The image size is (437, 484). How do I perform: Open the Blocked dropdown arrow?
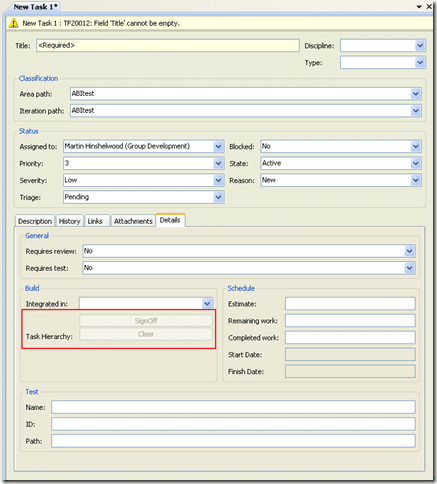click(416, 146)
